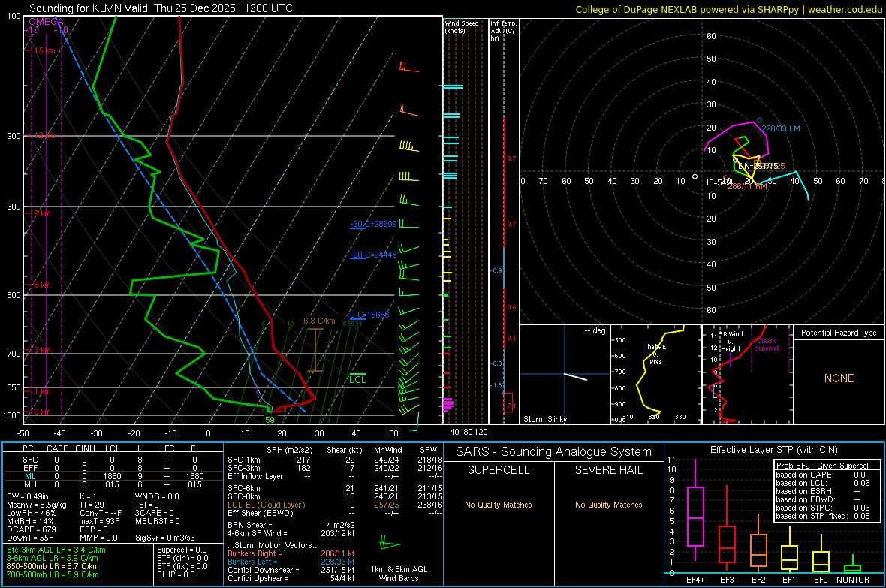
Task: Click the -30 C=28609' level label
Action: [374, 224]
